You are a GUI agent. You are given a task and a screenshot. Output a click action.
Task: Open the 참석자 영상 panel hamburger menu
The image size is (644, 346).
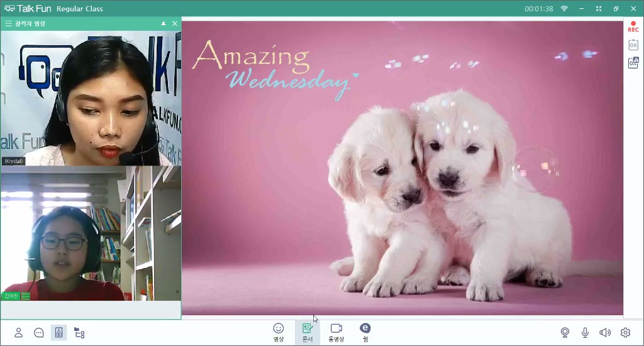[x=9, y=23]
